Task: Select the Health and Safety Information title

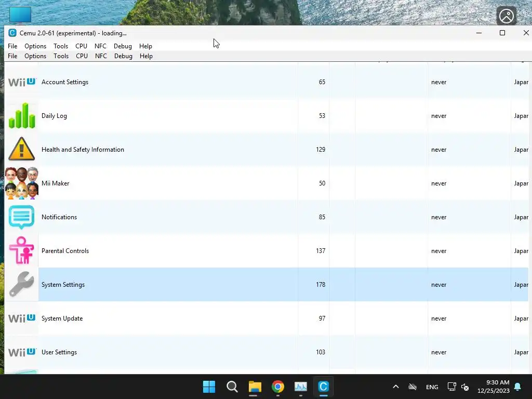Action: pos(83,150)
